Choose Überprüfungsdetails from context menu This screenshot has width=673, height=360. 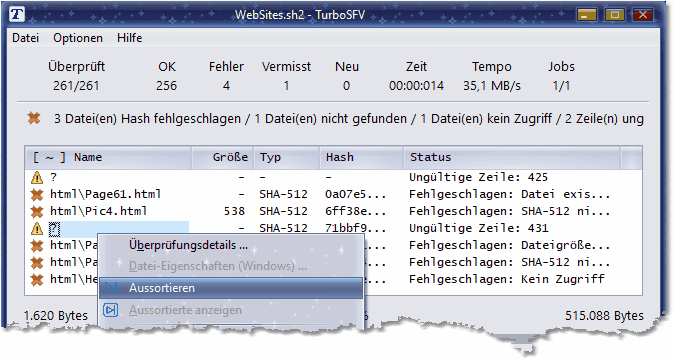point(188,245)
